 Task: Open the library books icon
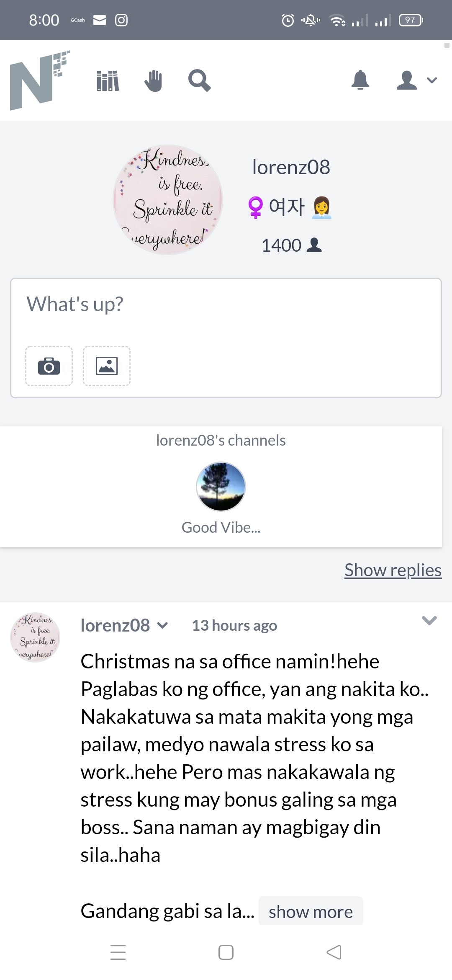[108, 80]
